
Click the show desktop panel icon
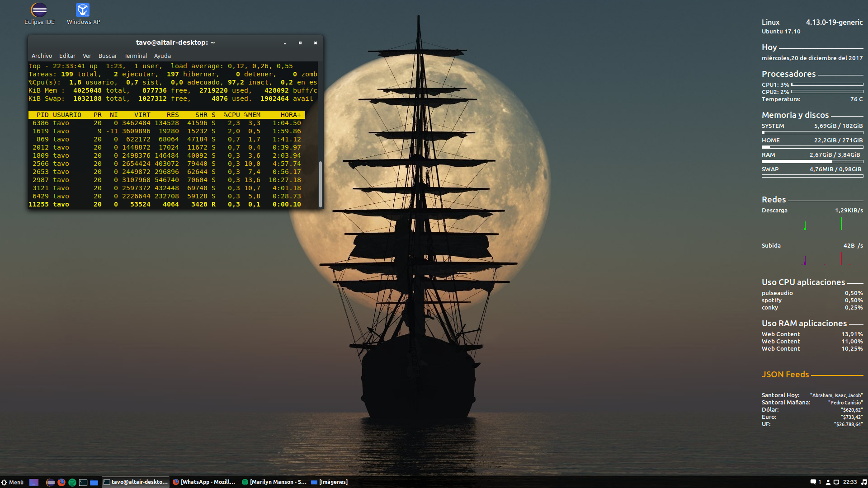34,482
